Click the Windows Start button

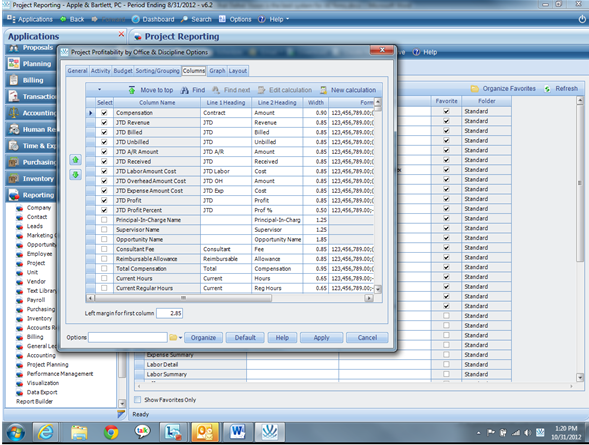click(15, 432)
